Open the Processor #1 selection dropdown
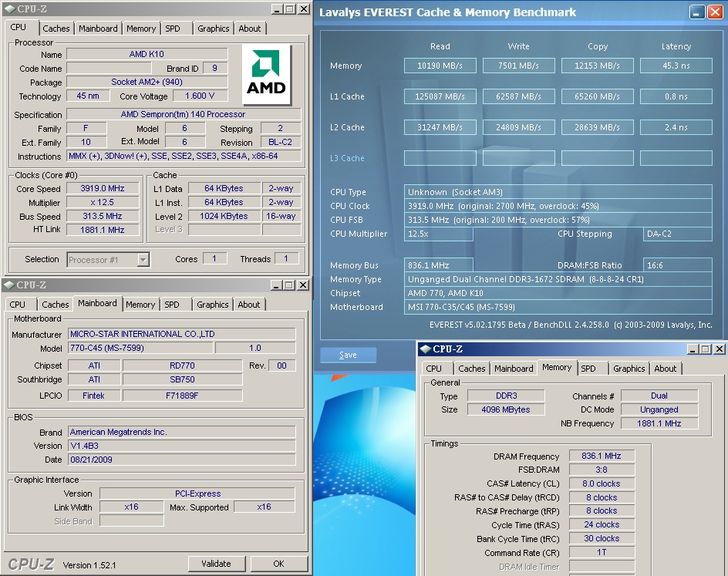Viewport: 728px width, 576px height. [143, 259]
